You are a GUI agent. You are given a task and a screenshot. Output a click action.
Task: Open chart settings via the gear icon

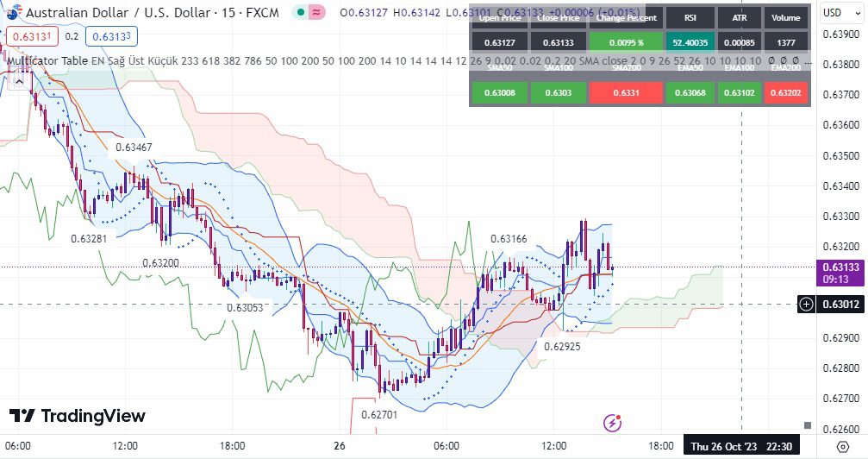coord(842,446)
